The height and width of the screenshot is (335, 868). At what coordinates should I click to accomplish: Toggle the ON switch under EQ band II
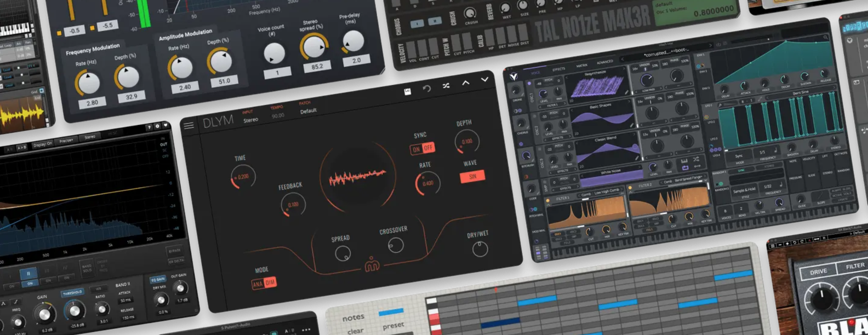click(x=30, y=284)
